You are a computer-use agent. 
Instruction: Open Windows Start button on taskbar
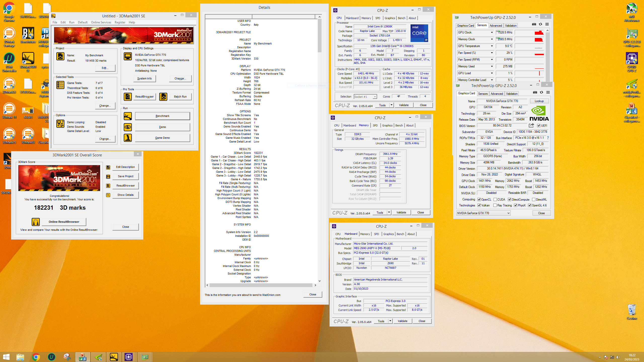(x=6, y=357)
